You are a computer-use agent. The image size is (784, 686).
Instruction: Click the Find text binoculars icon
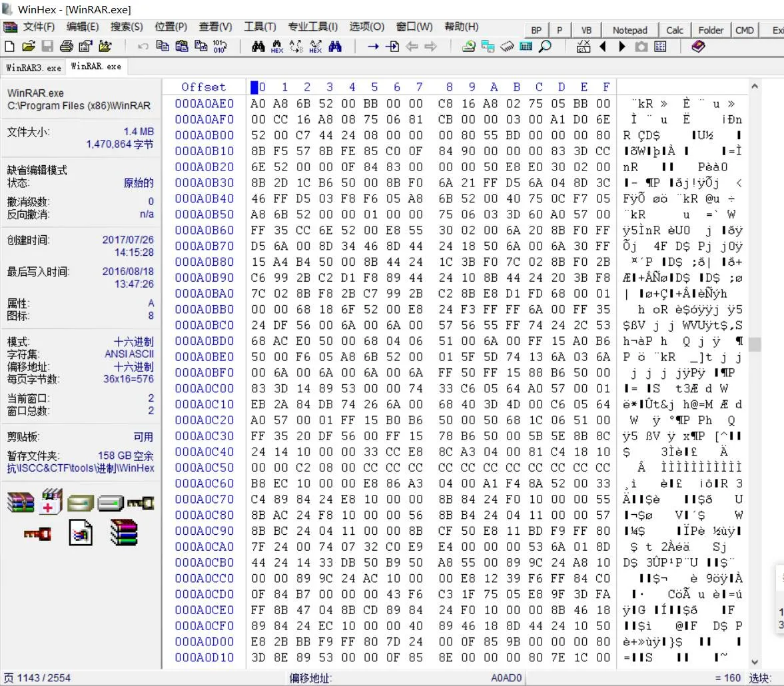258,47
